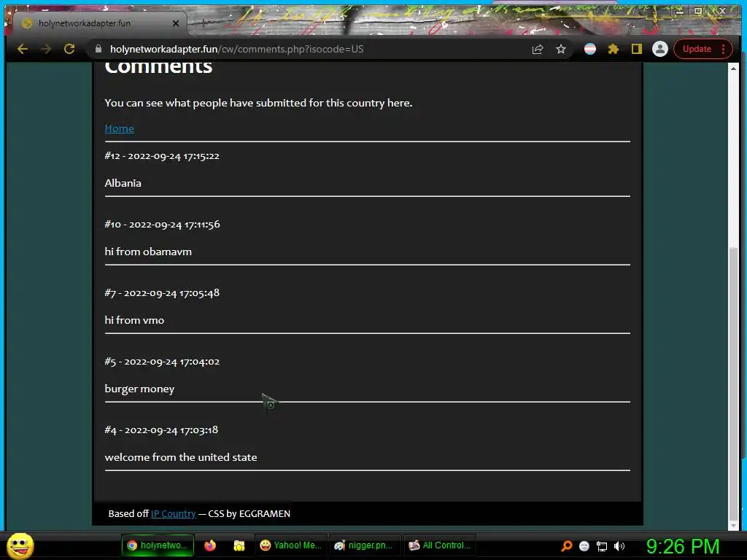Viewport: 747px width, 560px height.
Task: Switch to Yahoo! Messenger taskbar item
Action: click(x=291, y=545)
